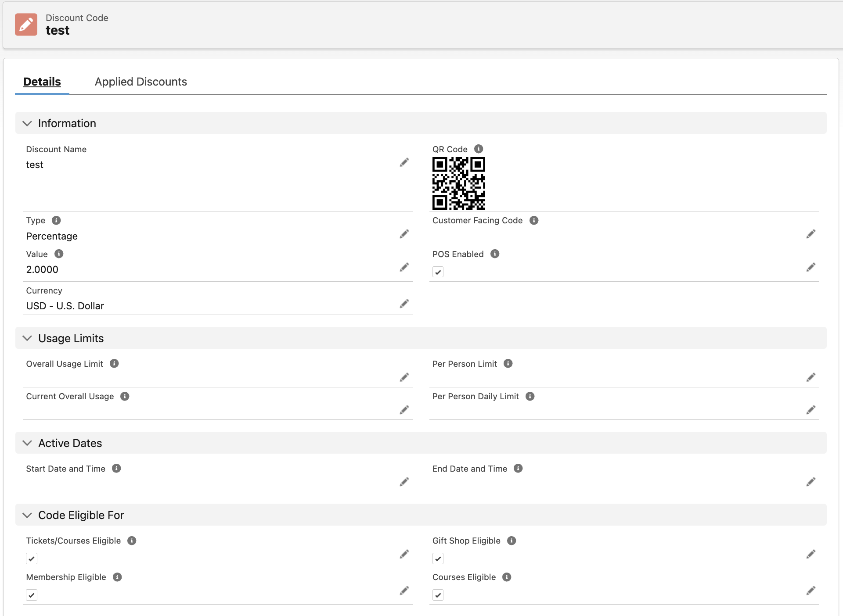Select the Details tab

coord(42,82)
